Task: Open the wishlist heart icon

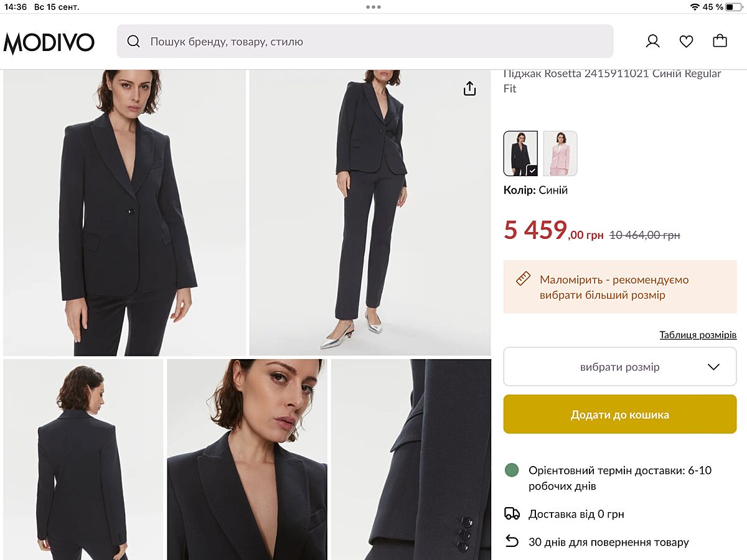Action: pyautogui.click(x=686, y=41)
